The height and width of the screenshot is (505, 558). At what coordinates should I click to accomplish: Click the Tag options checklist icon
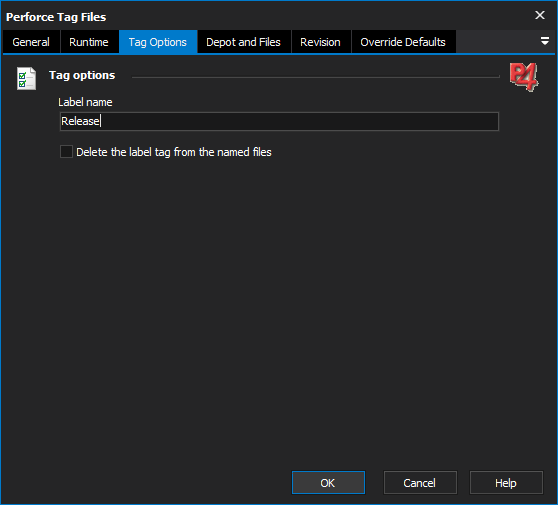point(26,78)
